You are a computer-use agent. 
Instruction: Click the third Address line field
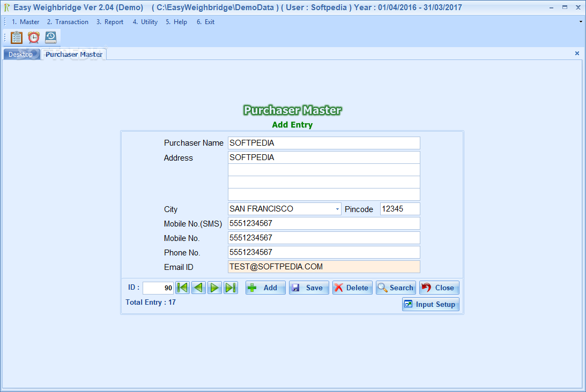[x=324, y=182]
